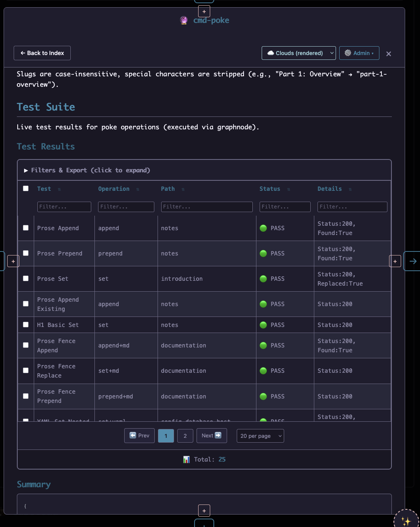Open the Clouds (rendered) theme dropdown
The image size is (420, 527).
point(299,53)
